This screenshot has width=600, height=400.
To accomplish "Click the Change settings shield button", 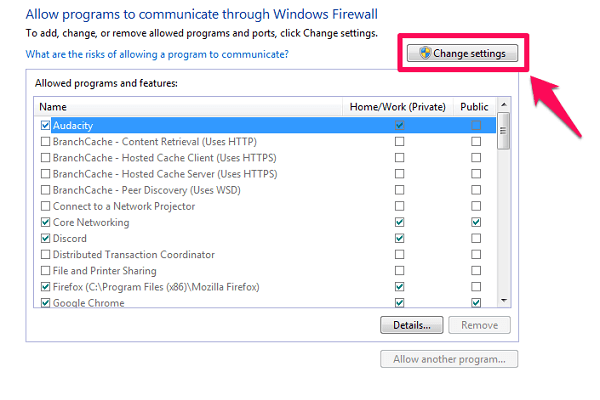I will pyautogui.click(x=462, y=53).
